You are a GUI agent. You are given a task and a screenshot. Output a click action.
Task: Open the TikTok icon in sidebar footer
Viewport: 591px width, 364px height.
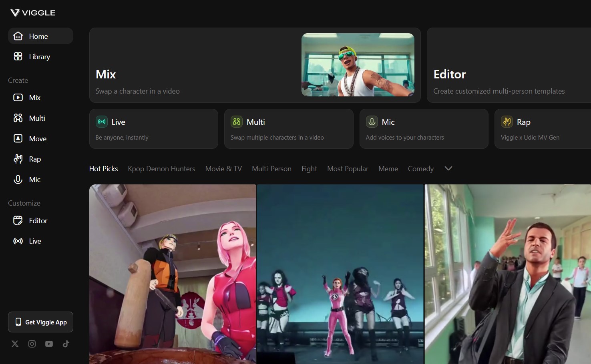pyautogui.click(x=66, y=344)
